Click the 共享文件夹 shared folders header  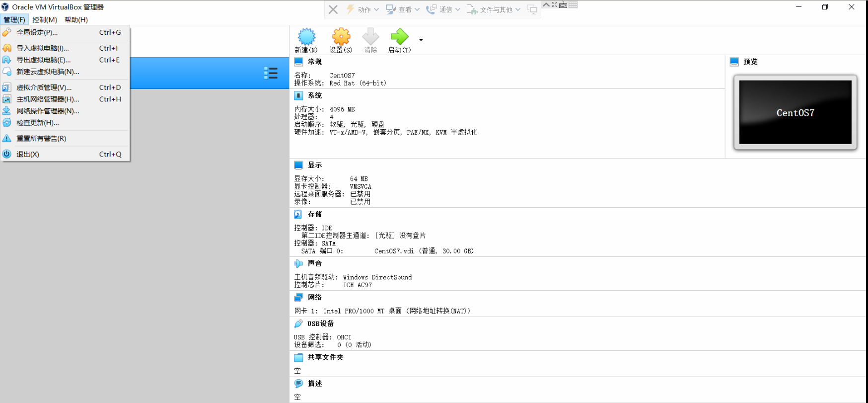click(326, 357)
